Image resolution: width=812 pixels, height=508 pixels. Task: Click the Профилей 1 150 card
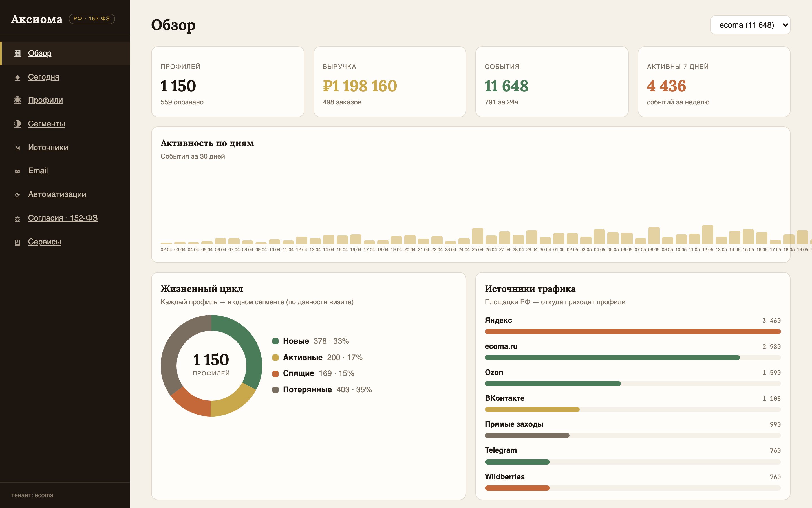click(228, 82)
